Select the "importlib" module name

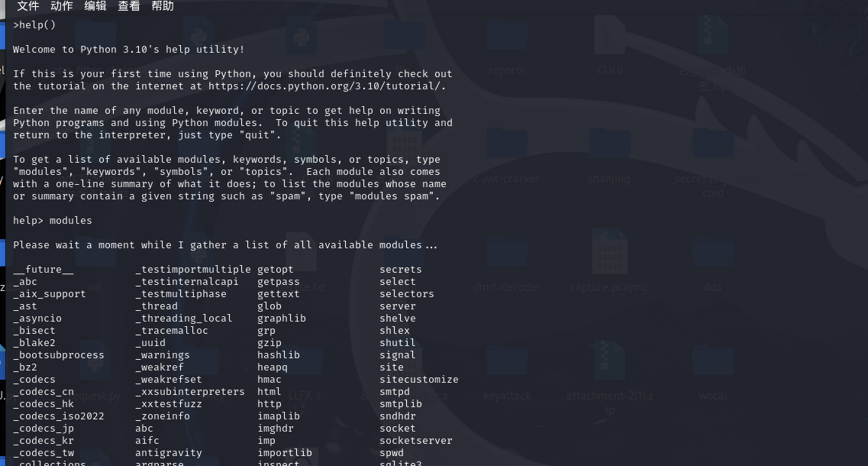[285, 453]
